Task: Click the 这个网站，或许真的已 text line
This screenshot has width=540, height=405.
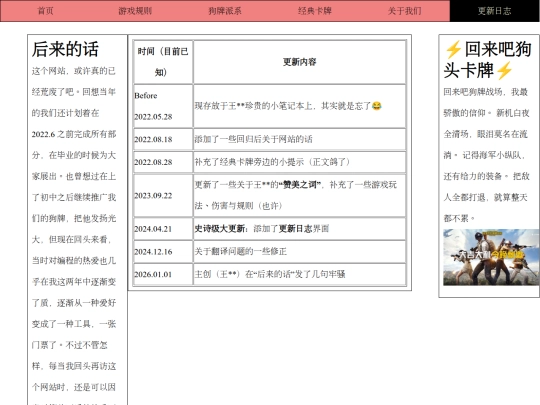Action: click(x=73, y=71)
